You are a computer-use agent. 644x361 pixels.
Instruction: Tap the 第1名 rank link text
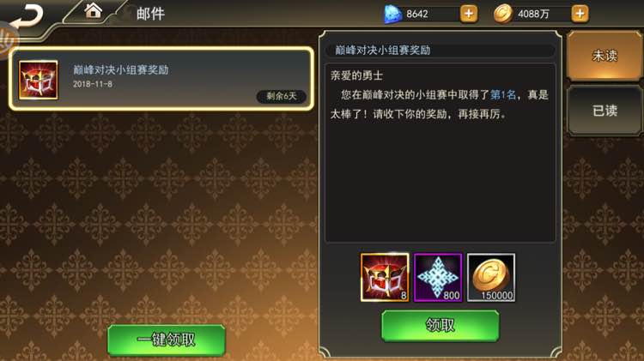tap(503, 95)
